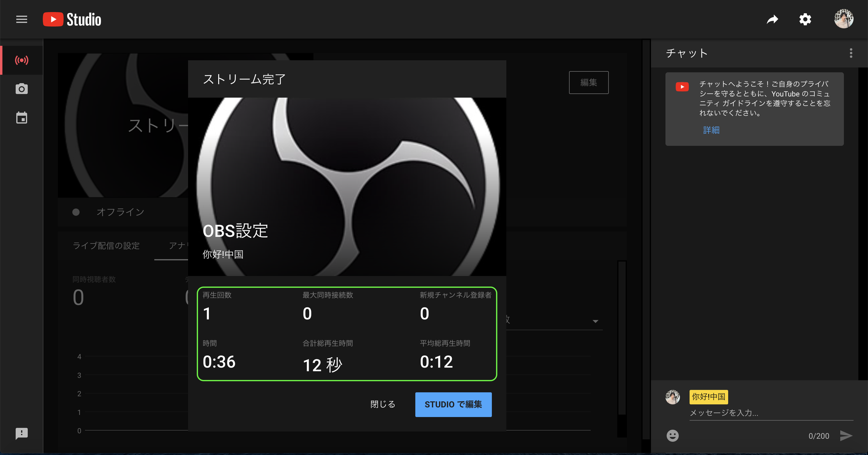This screenshot has height=455, width=868.
Task: Click the 平均総再生時間 value 0:12
Action: coord(436,362)
